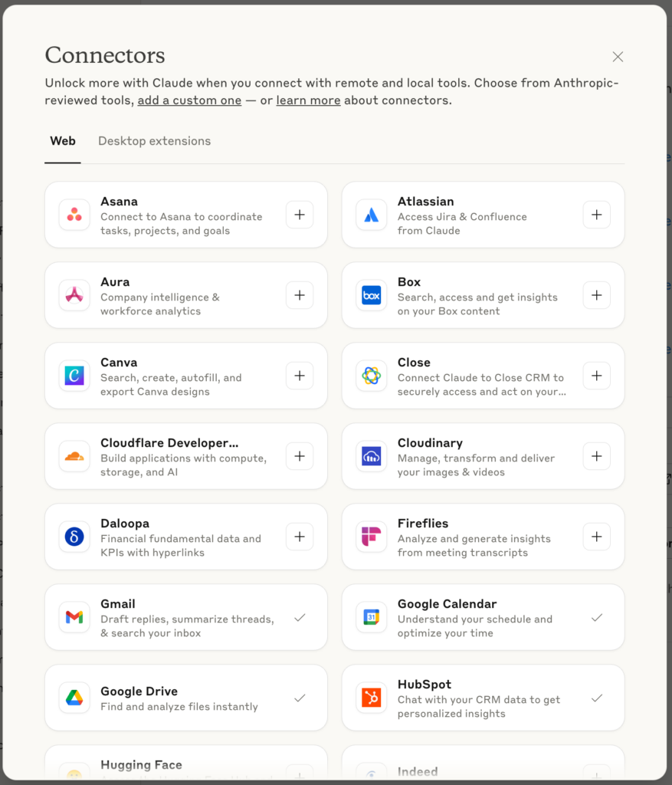Connect Fireflies using its plus button
Viewport: 672px width, 785px height.
tap(596, 537)
